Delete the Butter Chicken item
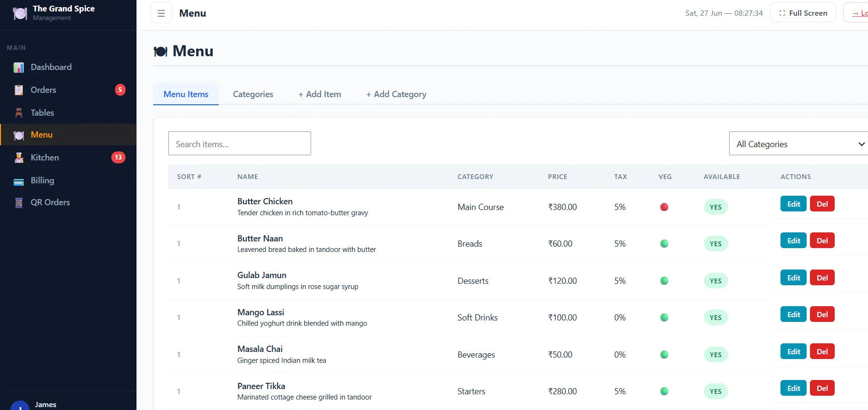 tap(822, 204)
